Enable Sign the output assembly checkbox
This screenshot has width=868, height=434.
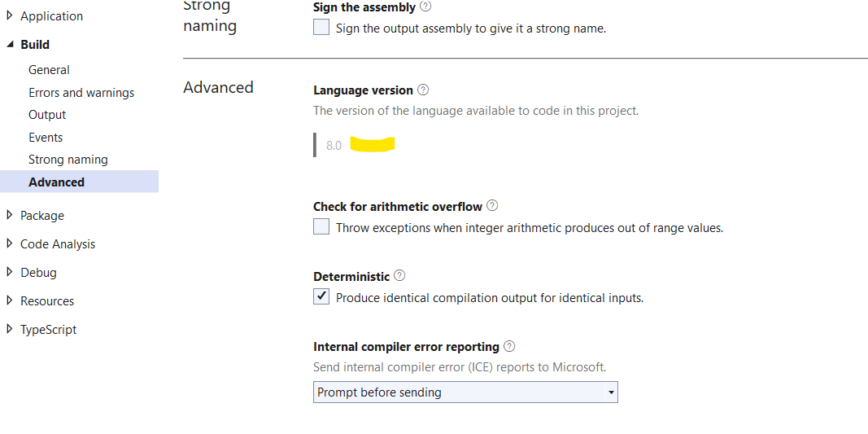321,27
